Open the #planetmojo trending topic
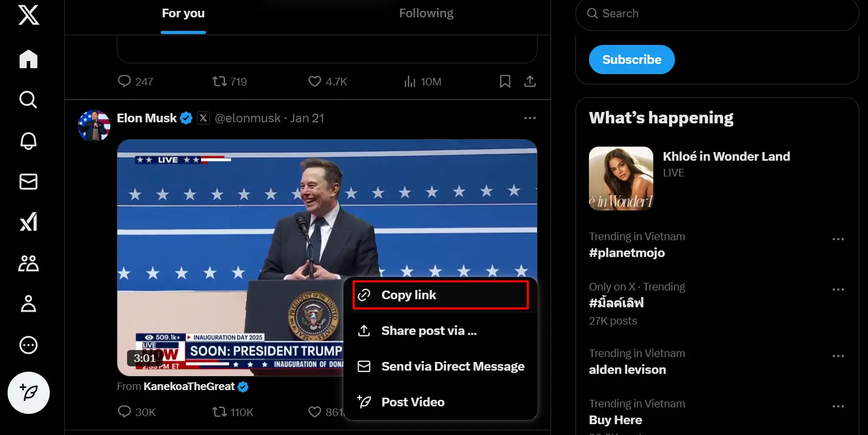Image resolution: width=868 pixels, height=435 pixels. click(627, 253)
